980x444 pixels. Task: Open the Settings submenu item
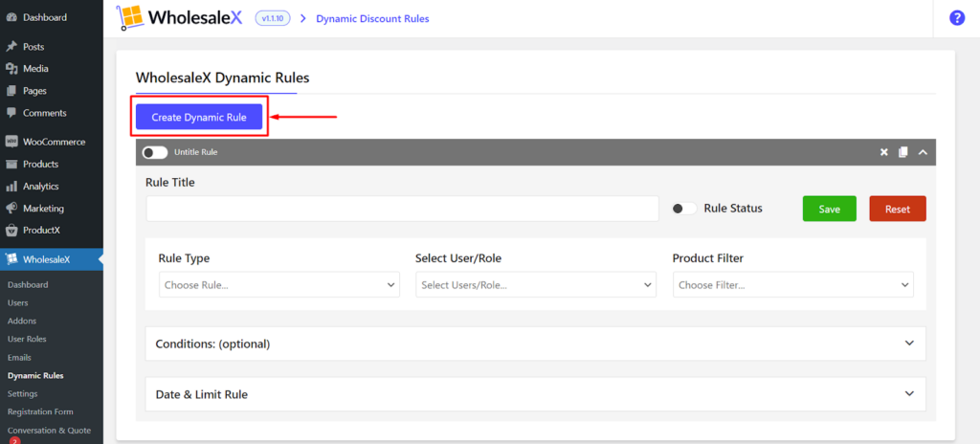(23, 394)
